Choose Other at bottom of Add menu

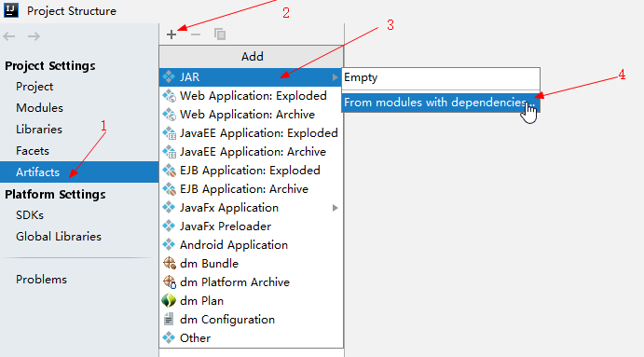click(251, 338)
